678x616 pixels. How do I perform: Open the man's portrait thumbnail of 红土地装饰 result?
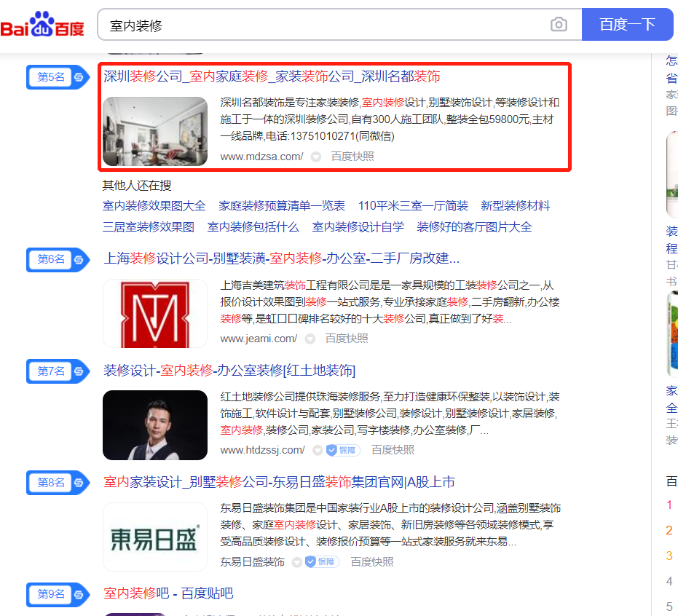(x=155, y=425)
